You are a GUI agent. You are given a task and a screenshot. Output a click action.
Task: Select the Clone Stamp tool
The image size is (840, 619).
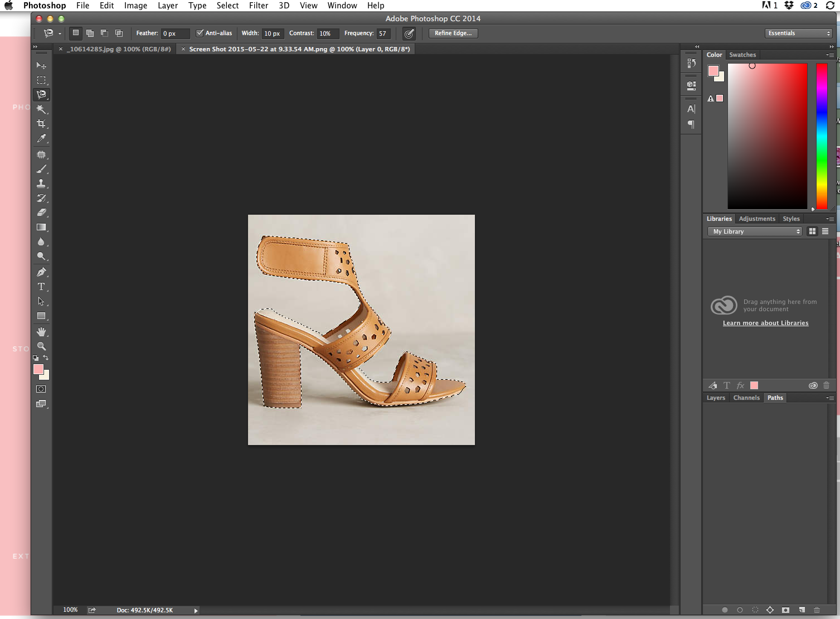pos(41,183)
